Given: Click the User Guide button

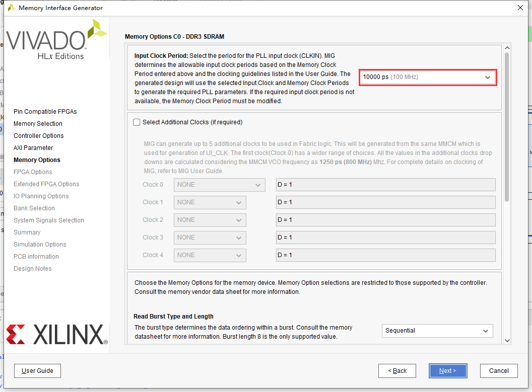Looking at the screenshot, I should [x=37, y=371].
